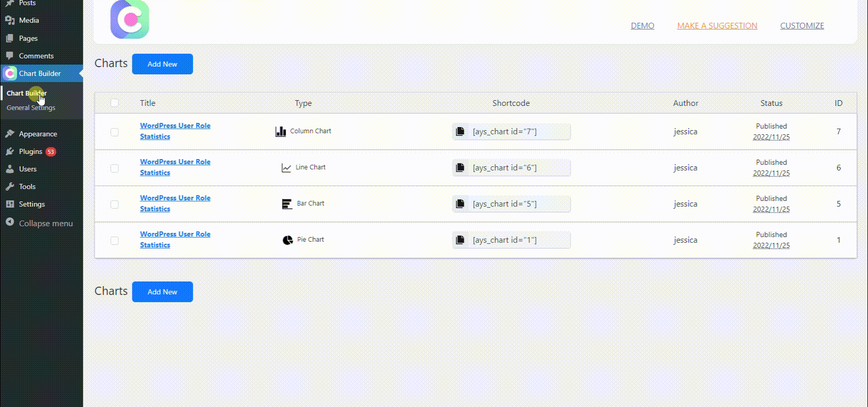This screenshot has width=868, height=407.
Task: Copy shortcode icon for chart id 6
Action: click(460, 167)
